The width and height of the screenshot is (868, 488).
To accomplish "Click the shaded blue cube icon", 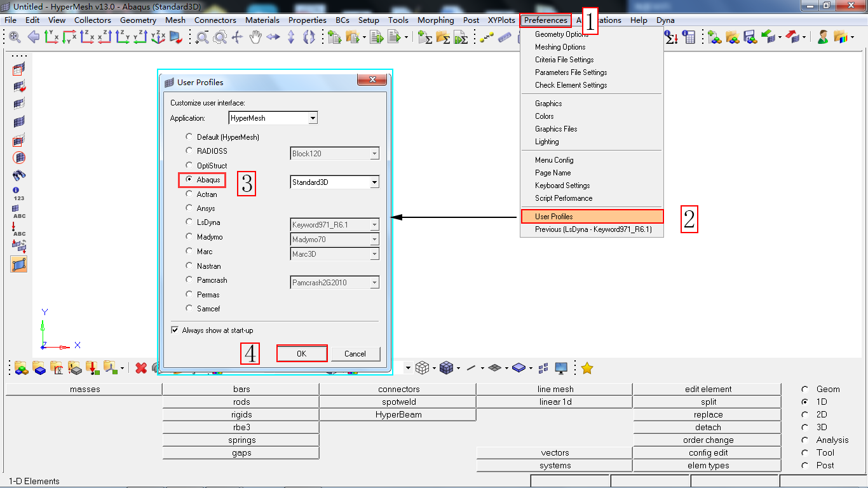I will click(x=447, y=368).
